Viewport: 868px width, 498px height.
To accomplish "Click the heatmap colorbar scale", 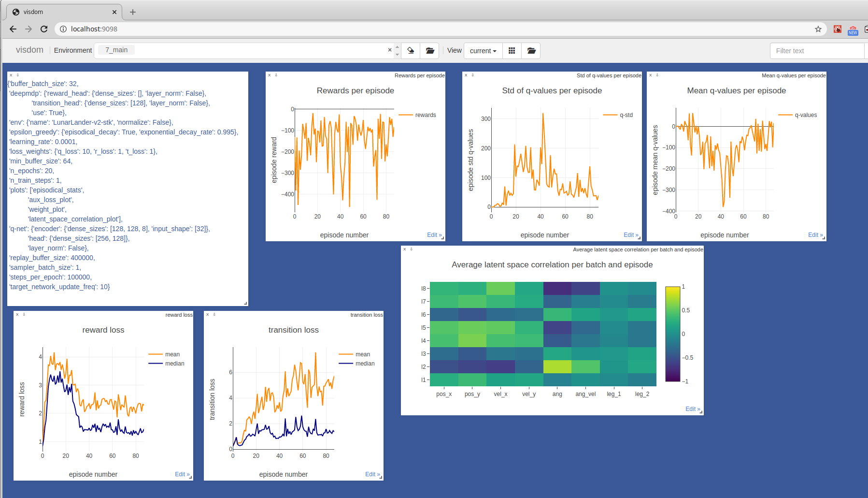I will [x=672, y=334].
